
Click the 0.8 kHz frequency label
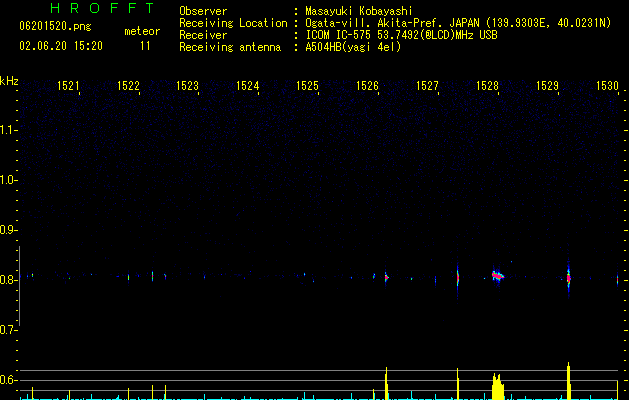pos(7,280)
